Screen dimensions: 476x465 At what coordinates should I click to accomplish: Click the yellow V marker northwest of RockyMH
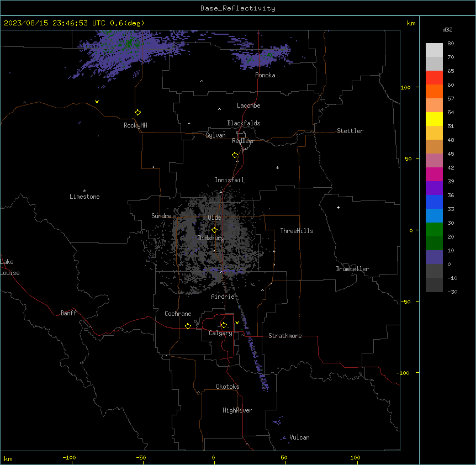[97, 102]
